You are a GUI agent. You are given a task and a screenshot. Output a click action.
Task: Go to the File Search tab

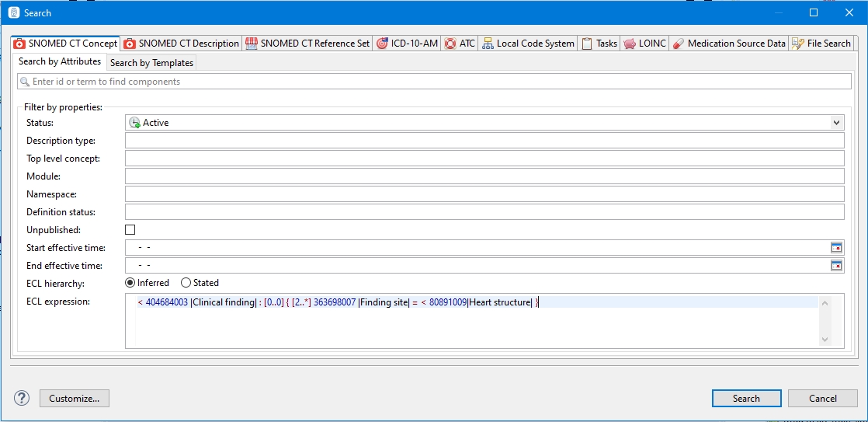point(821,44)
